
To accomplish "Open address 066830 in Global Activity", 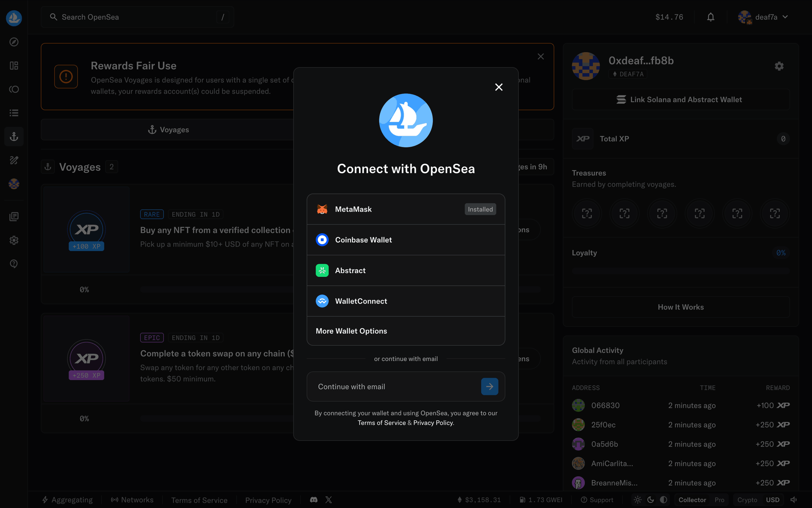I will coord(605,406).
